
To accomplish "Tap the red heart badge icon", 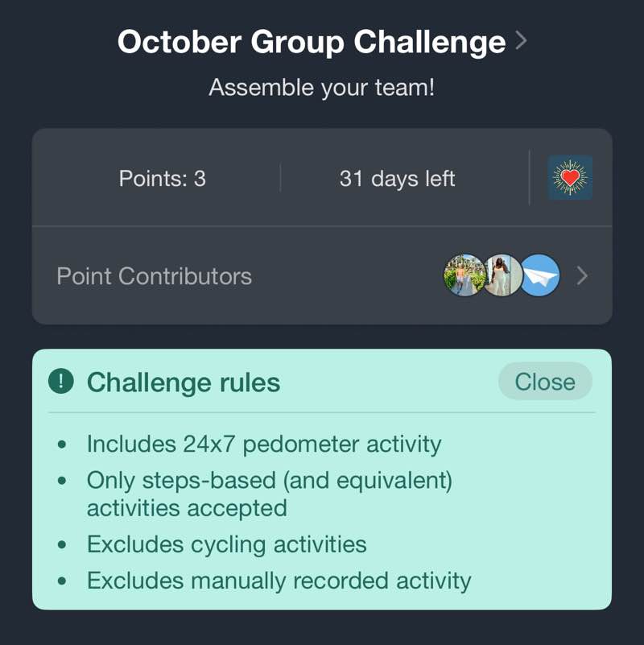I will tap(570, 177).
